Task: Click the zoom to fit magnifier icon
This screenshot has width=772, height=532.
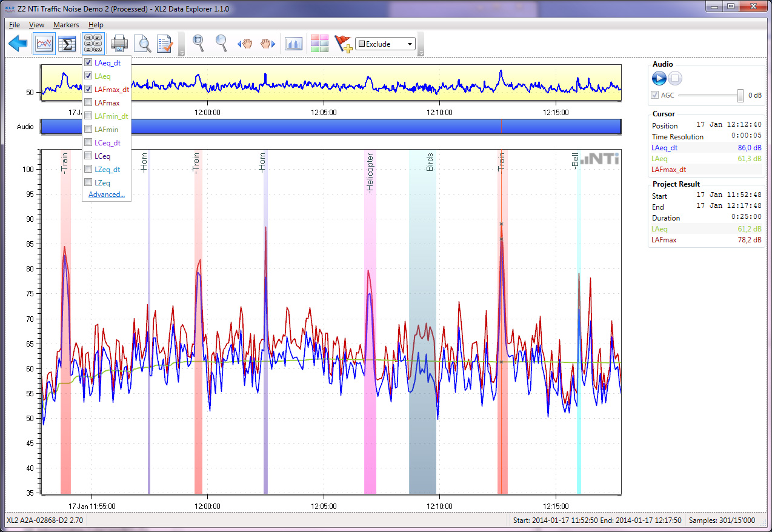Action: 198,44
